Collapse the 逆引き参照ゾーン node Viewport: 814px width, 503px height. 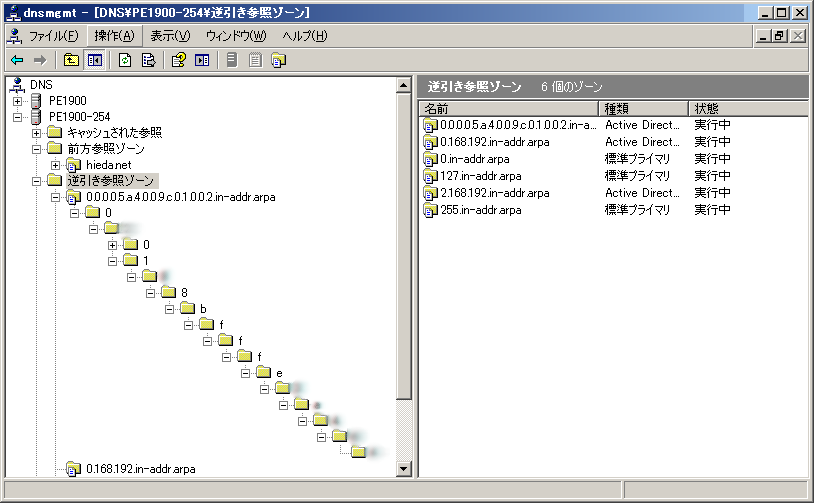(37, 181)
